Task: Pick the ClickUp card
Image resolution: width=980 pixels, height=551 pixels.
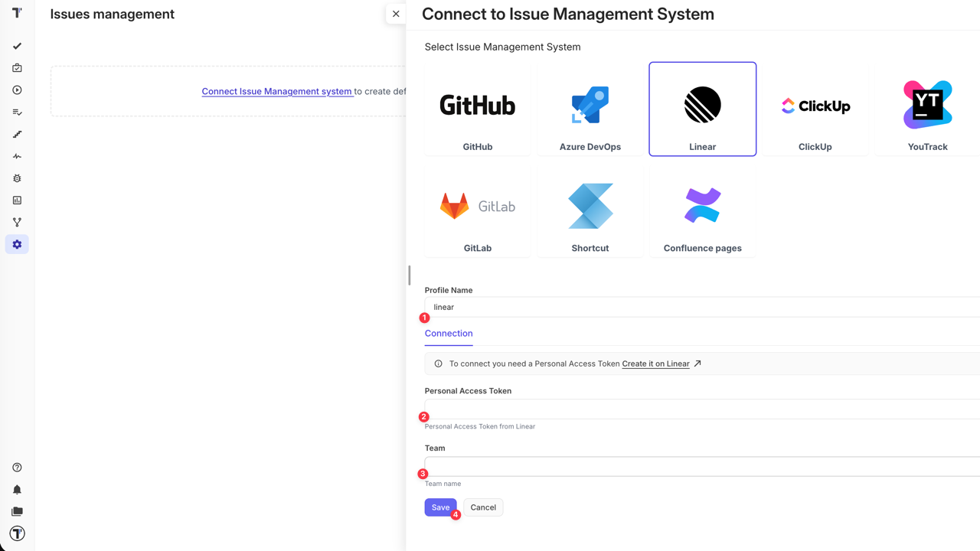Action: [815, 109]
